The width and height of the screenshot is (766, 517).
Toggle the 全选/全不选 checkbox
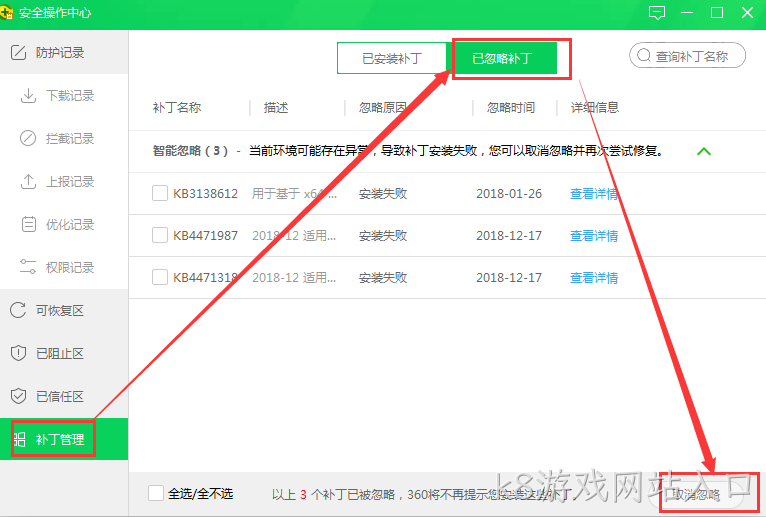pyautogui.click(x=156, y=494)
